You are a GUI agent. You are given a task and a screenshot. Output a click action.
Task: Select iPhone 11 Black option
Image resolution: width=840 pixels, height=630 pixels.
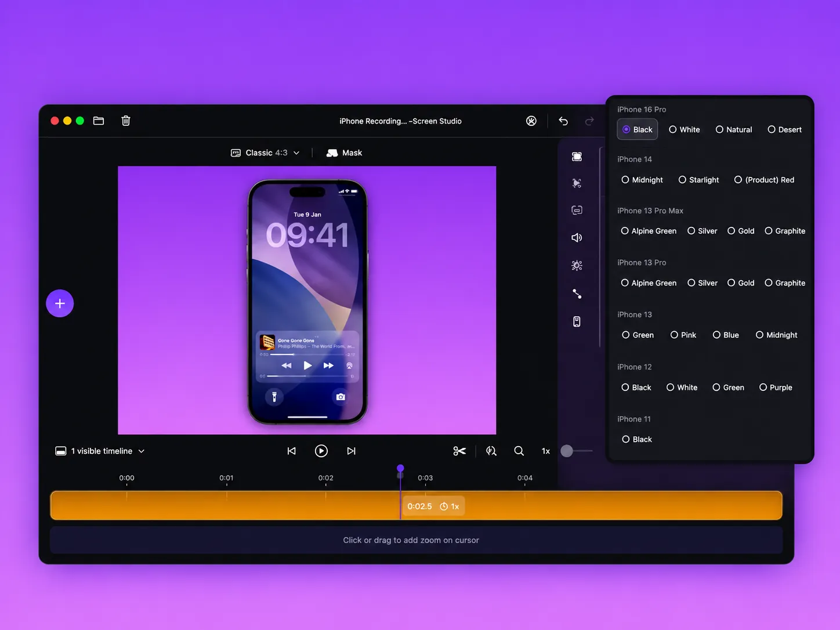coord(637,439)
